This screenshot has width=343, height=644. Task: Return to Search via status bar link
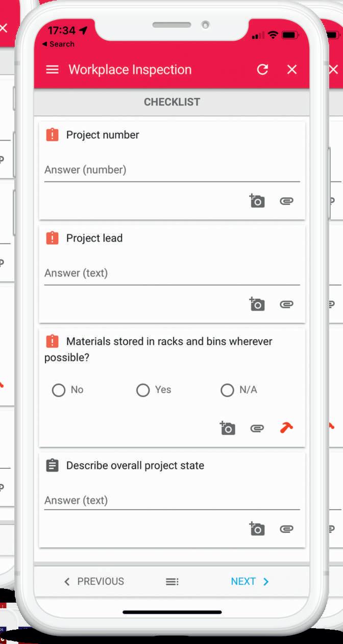58,44
